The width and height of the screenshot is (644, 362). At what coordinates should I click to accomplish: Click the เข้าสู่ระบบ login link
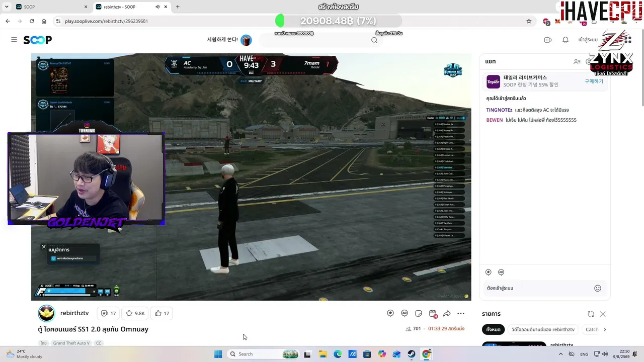588,40
